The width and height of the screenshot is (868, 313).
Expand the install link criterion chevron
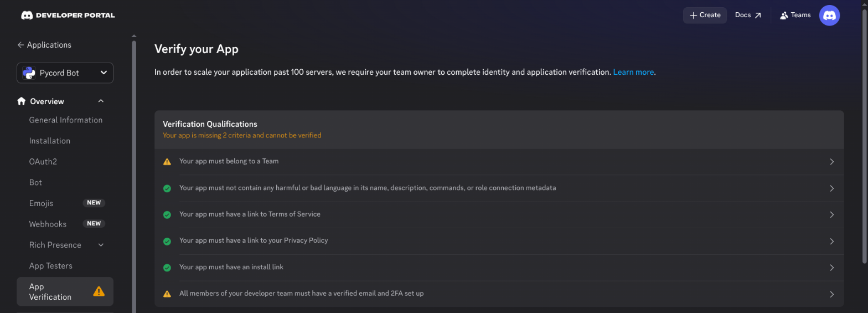point(831,268)
